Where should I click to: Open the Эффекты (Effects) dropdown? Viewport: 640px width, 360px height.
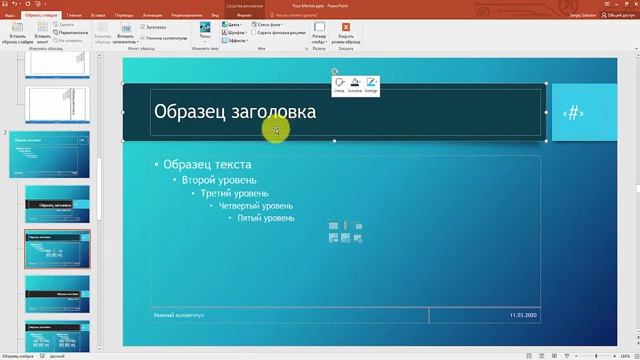click(x=235, y=40)
